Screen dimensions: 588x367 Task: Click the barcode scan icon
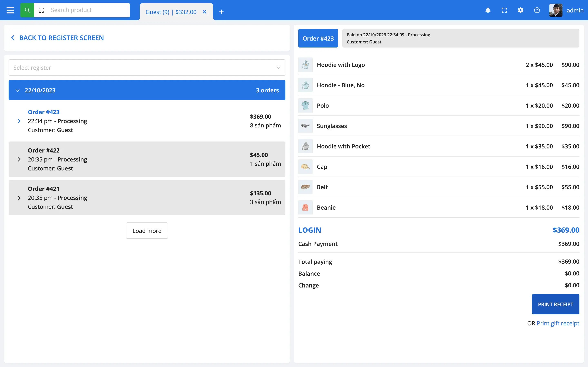(x=42, y=10)
